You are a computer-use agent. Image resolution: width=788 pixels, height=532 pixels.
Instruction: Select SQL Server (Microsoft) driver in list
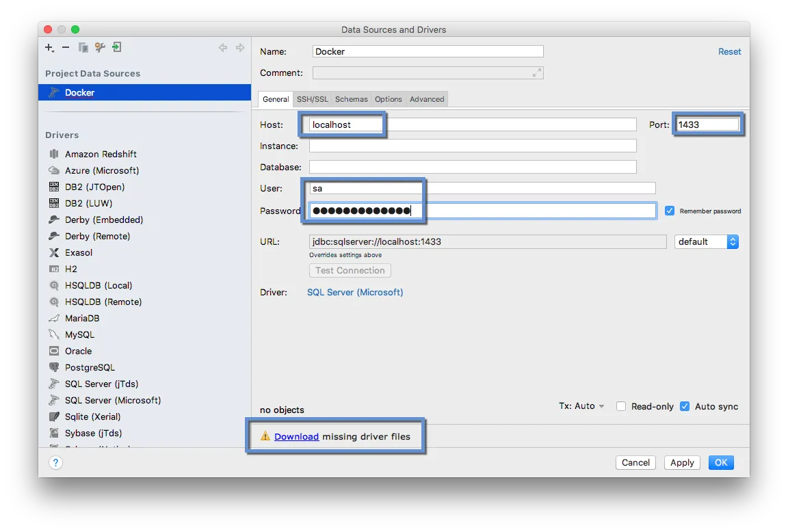pyautogui.click(x=145, y=401)
